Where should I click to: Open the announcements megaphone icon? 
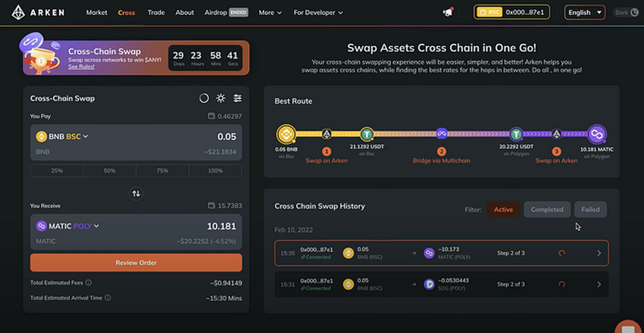point(448,12)
